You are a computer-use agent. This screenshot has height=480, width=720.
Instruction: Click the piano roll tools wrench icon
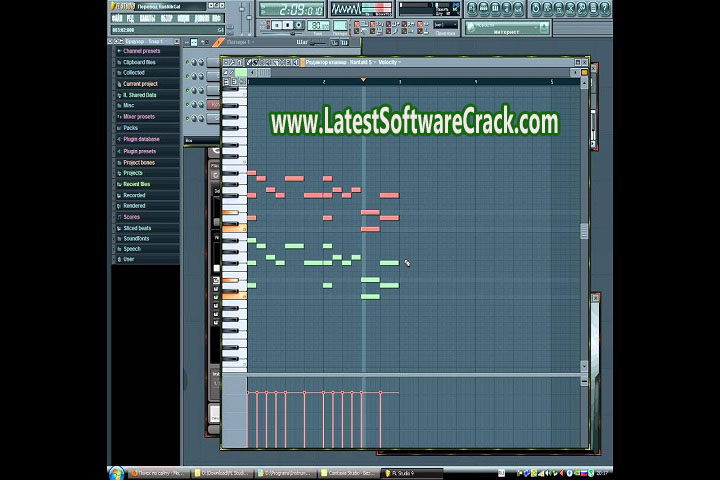click(232, 62)
